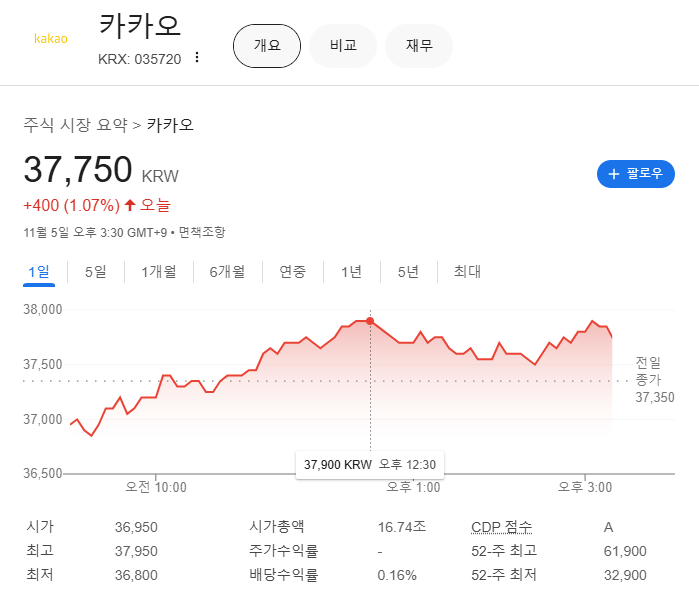Click the 오전 10:00 axis label
The width and height of the screenshot is (699, 592).
[156, 487]
